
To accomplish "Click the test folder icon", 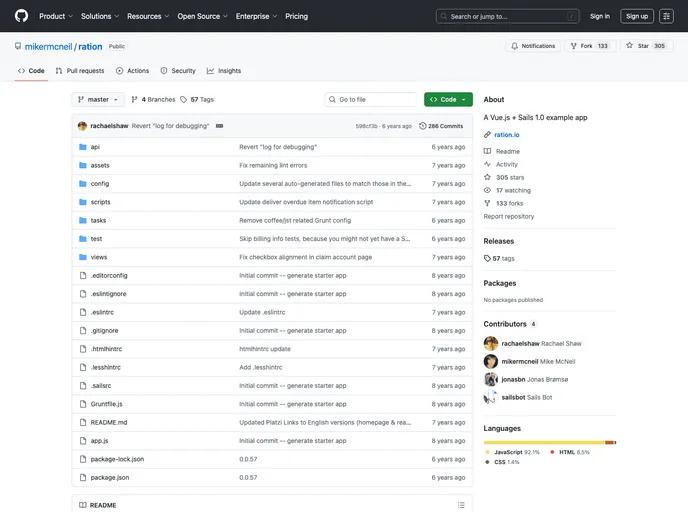I will coord(82,239).
